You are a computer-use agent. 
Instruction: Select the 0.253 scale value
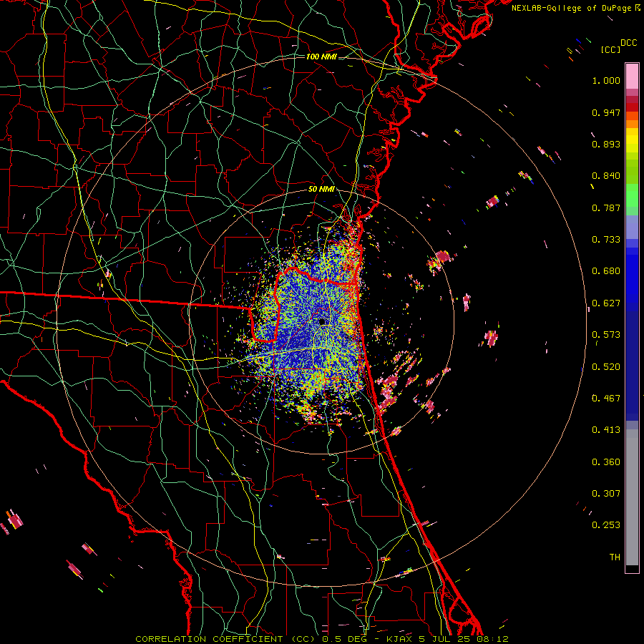[x=606, y=525]
